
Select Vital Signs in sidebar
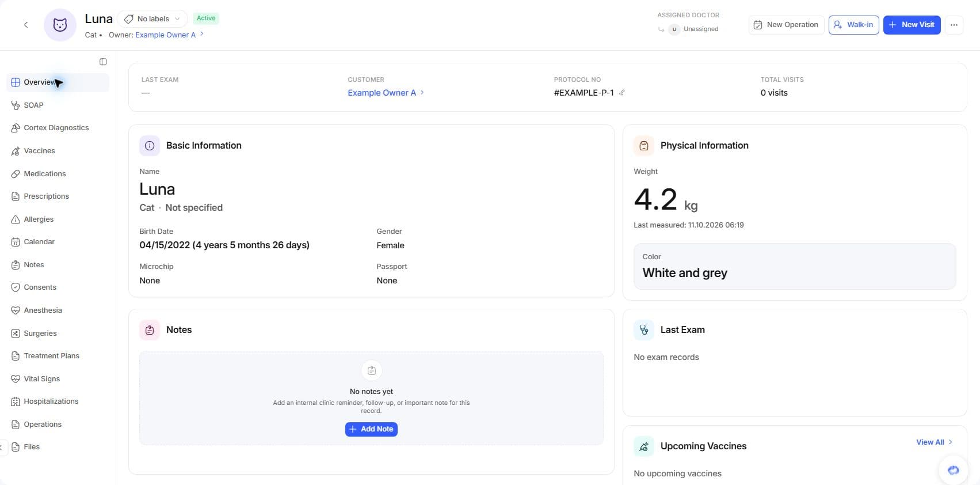(58, 379)
